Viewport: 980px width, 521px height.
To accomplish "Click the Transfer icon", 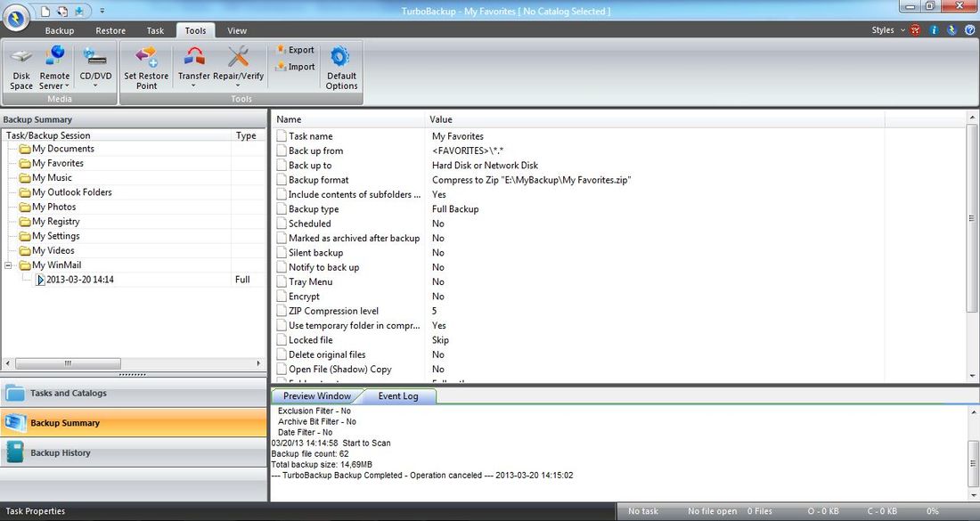I will (194, 57).
